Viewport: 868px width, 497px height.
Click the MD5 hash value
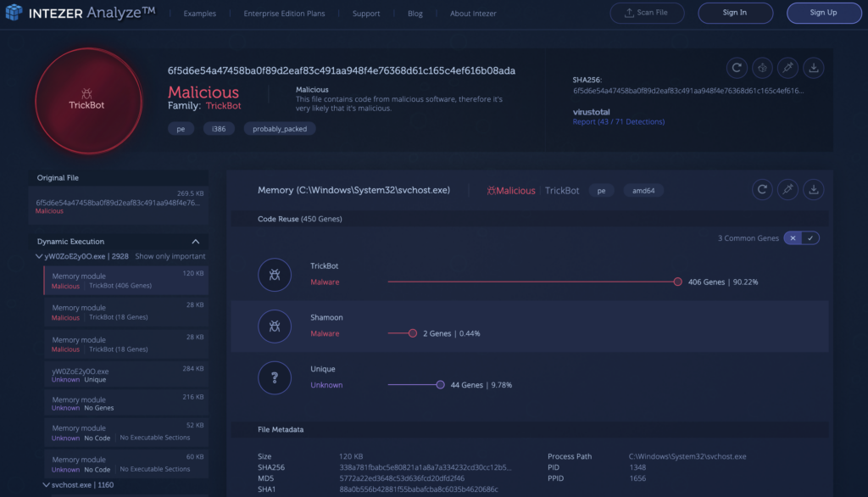(402, 478)
